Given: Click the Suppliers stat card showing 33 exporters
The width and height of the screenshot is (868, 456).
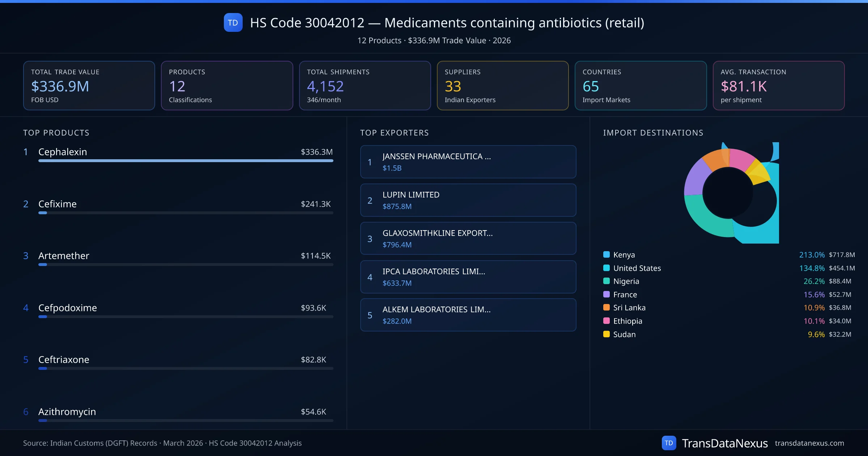Looking at the screenshot, I should point(503,85).
